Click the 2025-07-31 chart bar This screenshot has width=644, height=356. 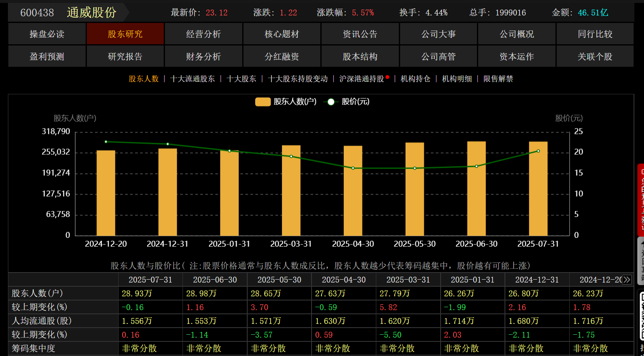tap(538, 189)
